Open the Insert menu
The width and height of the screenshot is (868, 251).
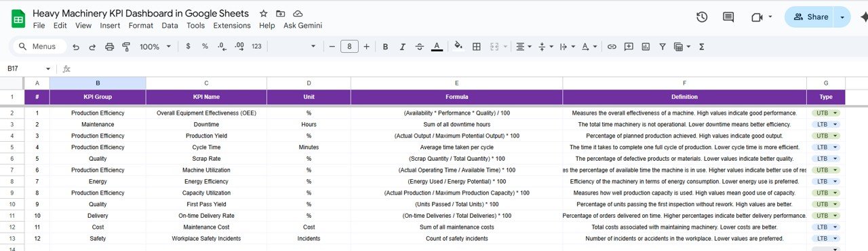(110, 26)
